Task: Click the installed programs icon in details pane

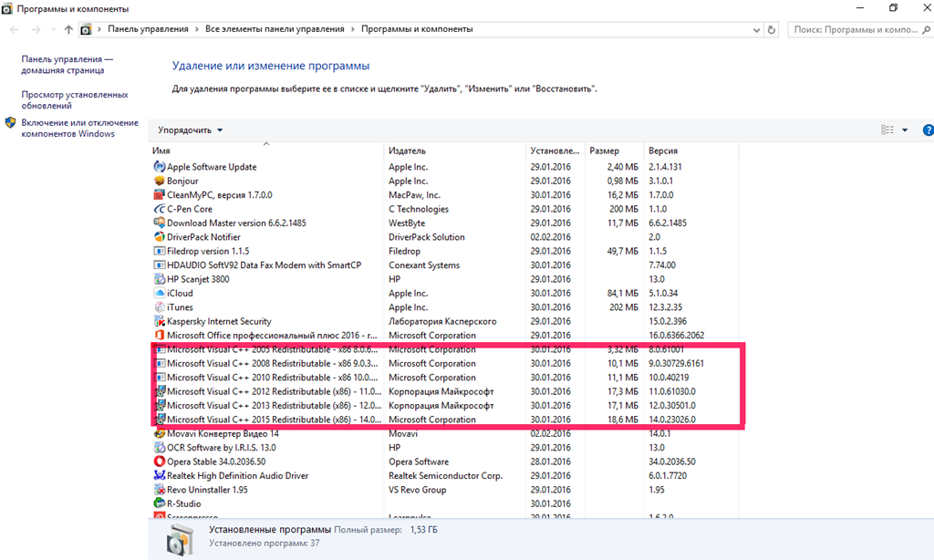Action: [180, 539]
